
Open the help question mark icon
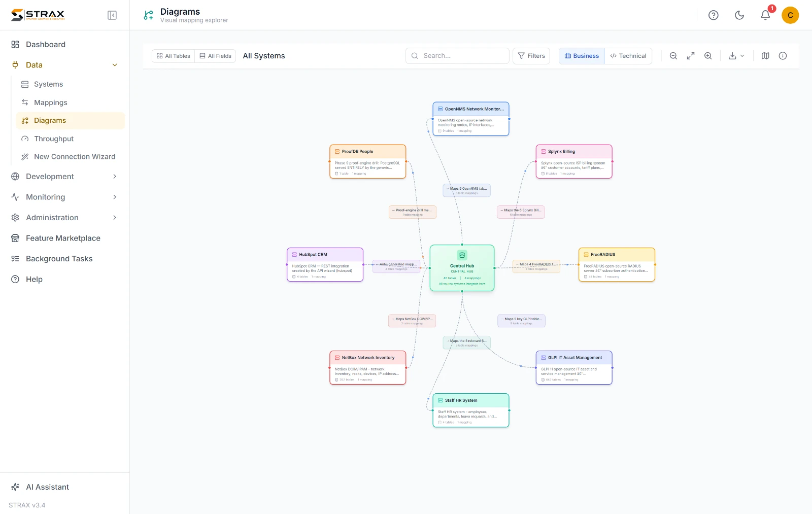(714, 15)
